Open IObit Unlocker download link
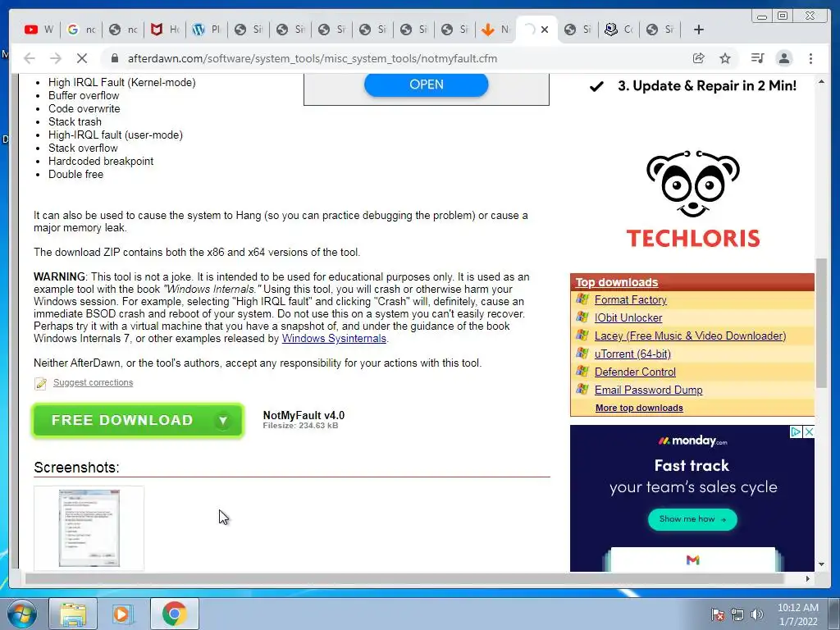The image size is (840, 630). tap(628, 317)
